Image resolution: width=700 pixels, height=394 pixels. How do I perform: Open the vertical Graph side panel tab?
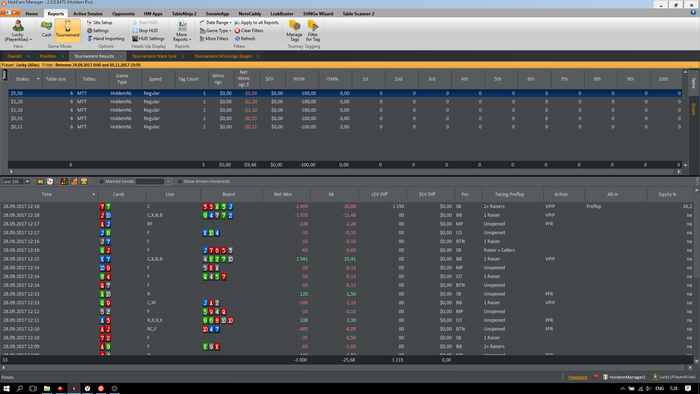(694, 109)
